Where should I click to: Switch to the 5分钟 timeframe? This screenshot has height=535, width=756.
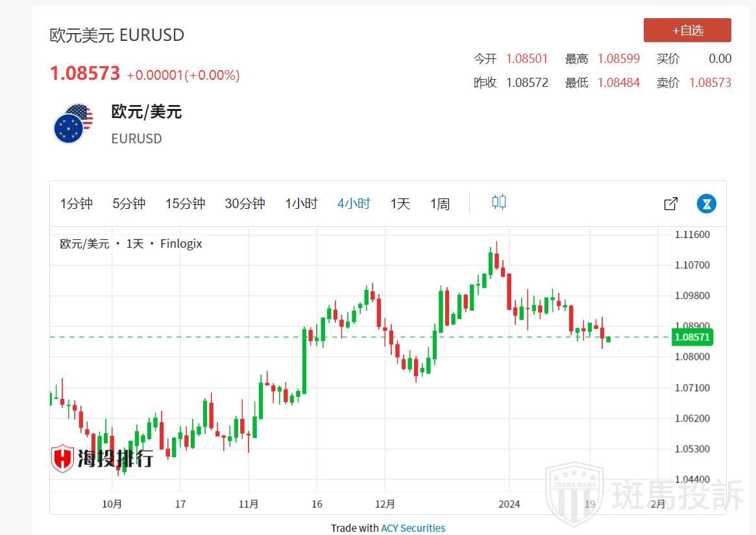(x=128, y=204)
